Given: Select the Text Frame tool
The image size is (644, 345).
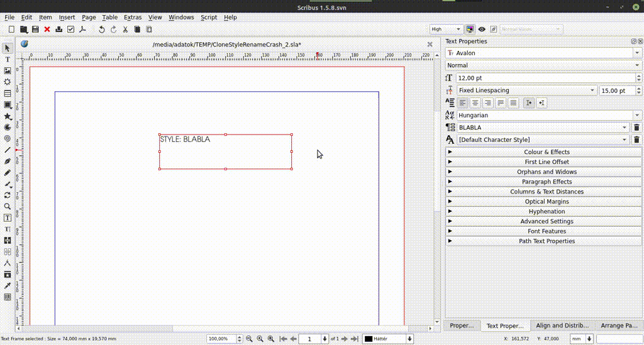Looking at the screenshot, I should (x=8, y=59).
